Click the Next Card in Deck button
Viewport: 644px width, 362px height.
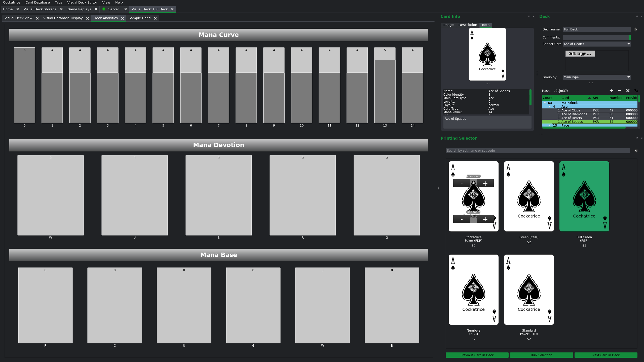pos(605,355)
